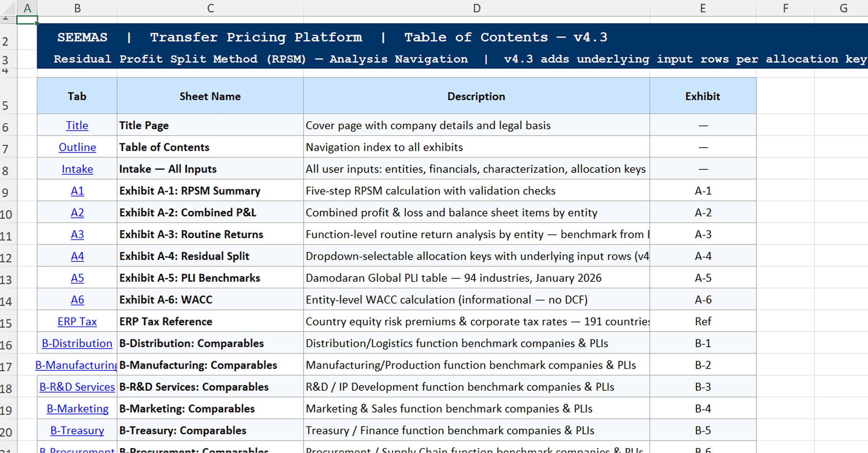Select exhibit cell 'A-6'
The height and width of the screenshot is (453, 868).
pyautogui.click(x=703, y=300)
